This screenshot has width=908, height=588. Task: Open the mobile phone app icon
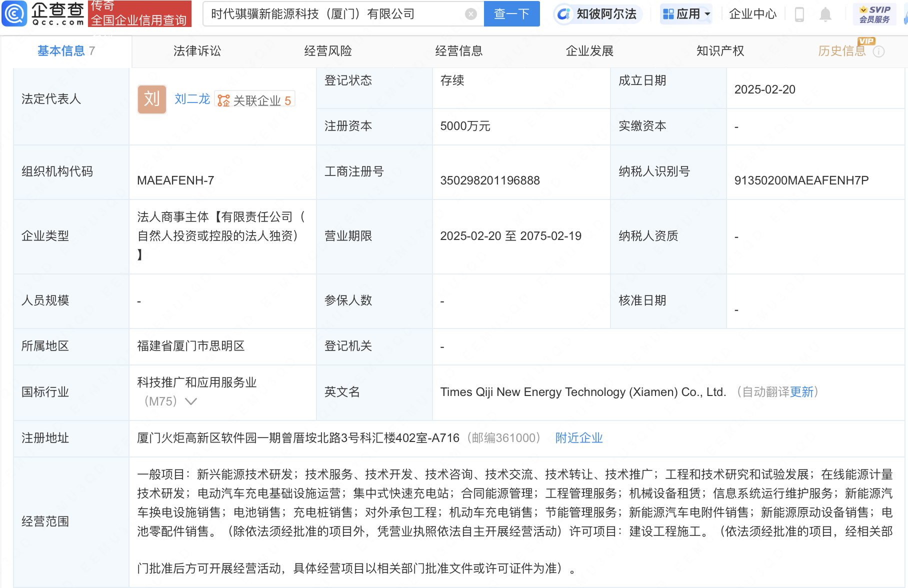coord(799,14)
